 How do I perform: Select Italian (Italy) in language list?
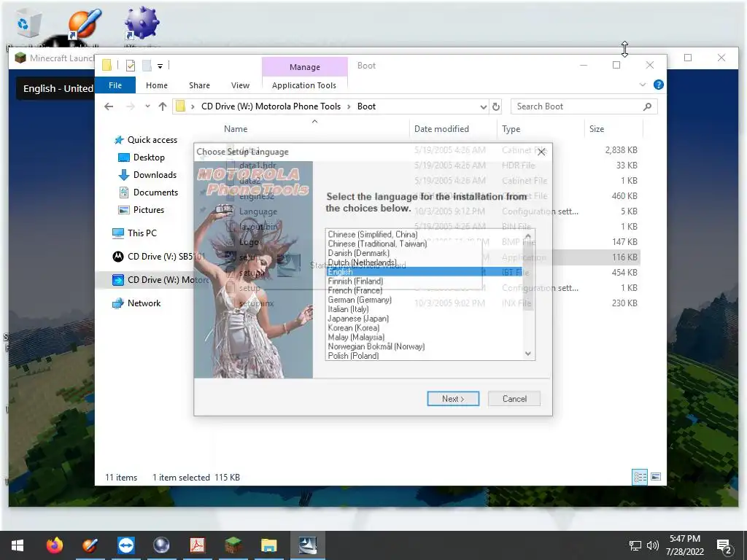point(348,309)
